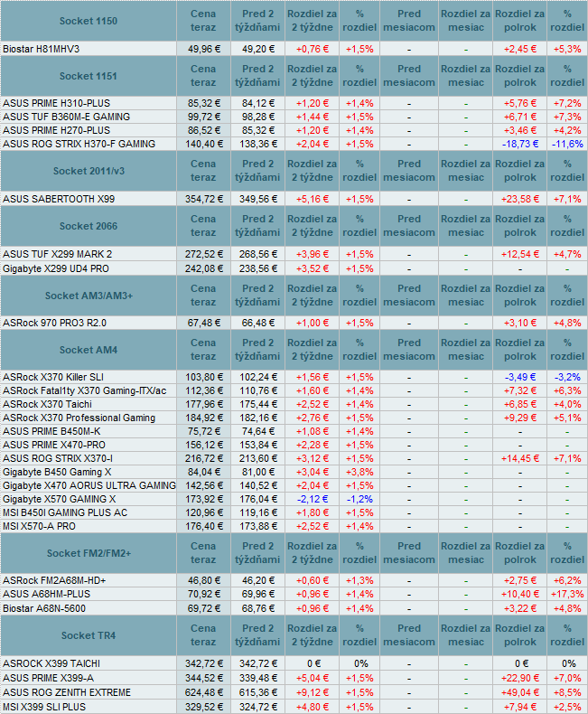Select ASUS PRIME X470-PRO product name

[x=54, y=445]
